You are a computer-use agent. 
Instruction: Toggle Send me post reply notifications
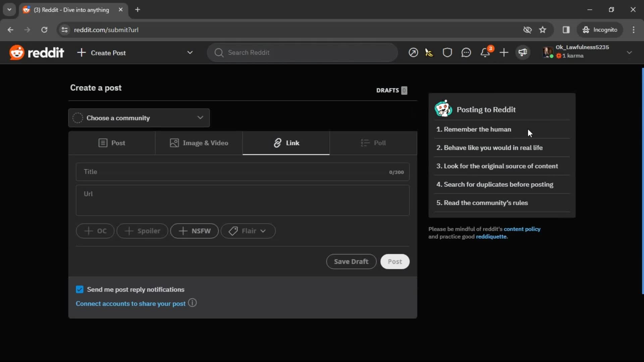[80, 290]
